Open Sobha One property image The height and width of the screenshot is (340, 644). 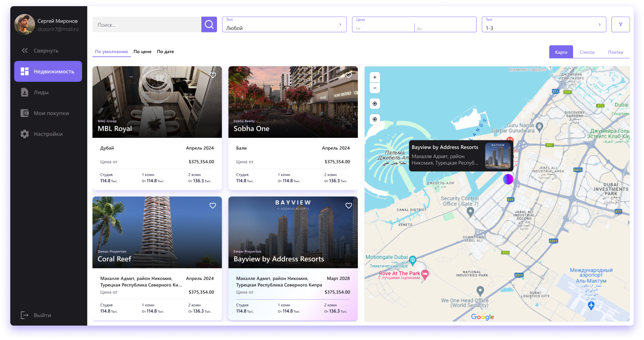pos(293,102)
